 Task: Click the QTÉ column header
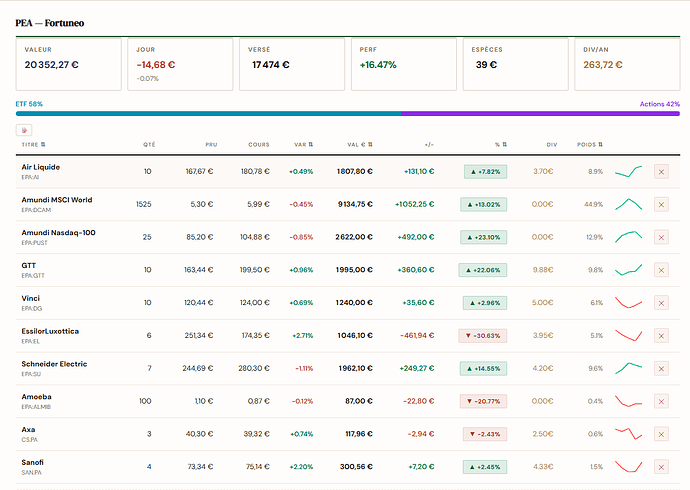[x=149, y=144]
